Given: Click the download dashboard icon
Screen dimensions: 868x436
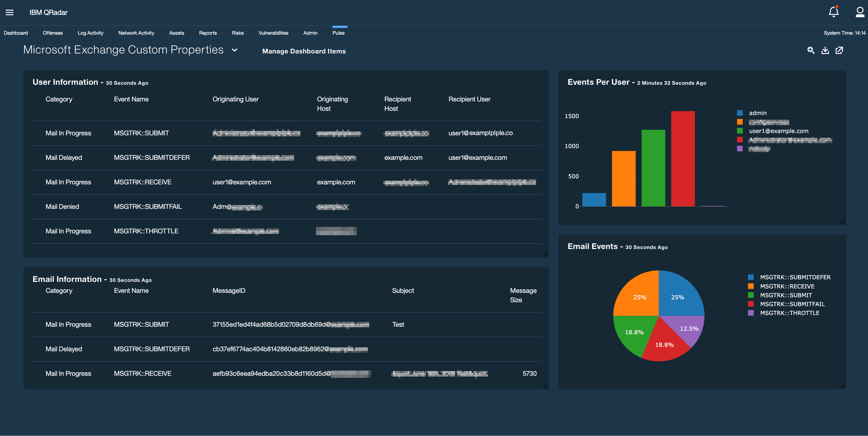Looking at the screenshot, I should point(825,50).
